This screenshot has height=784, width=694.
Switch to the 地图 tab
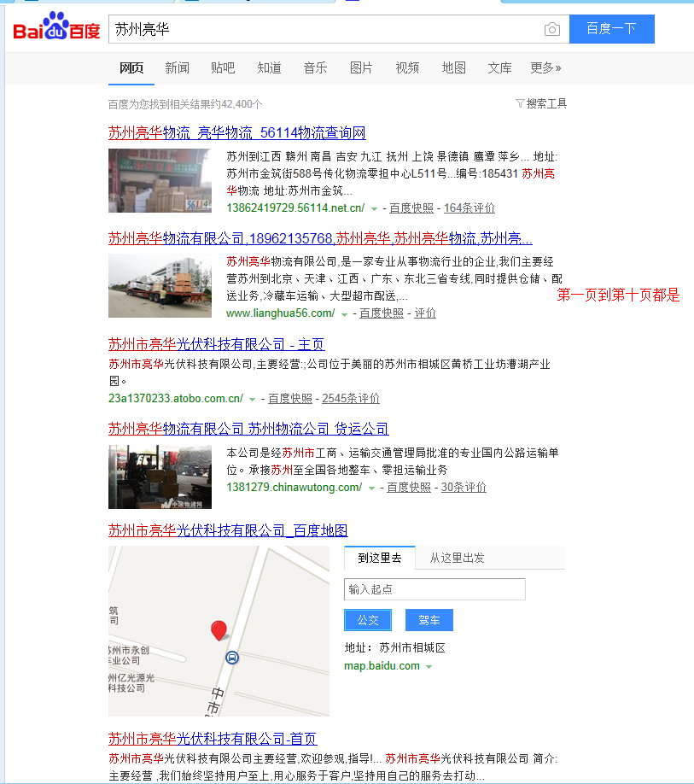pyautogui.click(x=453, y=68)
